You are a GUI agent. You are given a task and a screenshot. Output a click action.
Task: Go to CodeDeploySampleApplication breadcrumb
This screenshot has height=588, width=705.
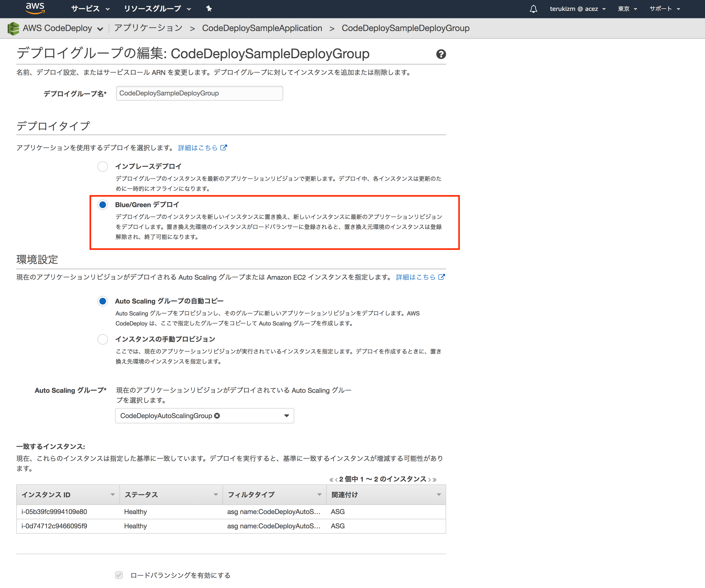[262, 28]
